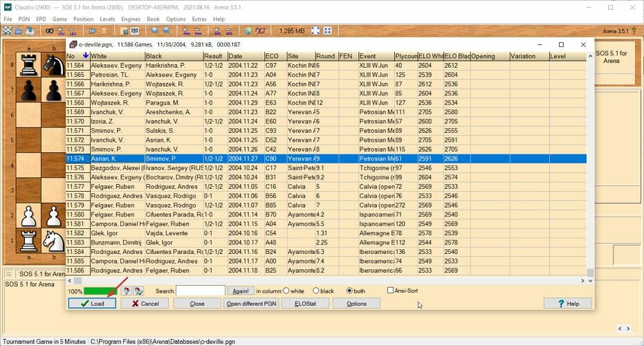Click the PGN file icon in dialog title
644x346 pixels.
click(x=73, y=44)
